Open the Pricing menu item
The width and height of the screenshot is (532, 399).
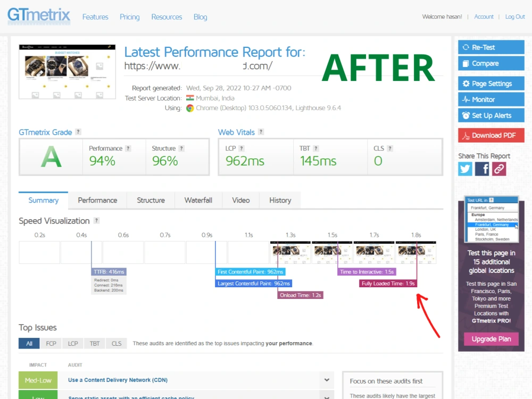point(129,16)
